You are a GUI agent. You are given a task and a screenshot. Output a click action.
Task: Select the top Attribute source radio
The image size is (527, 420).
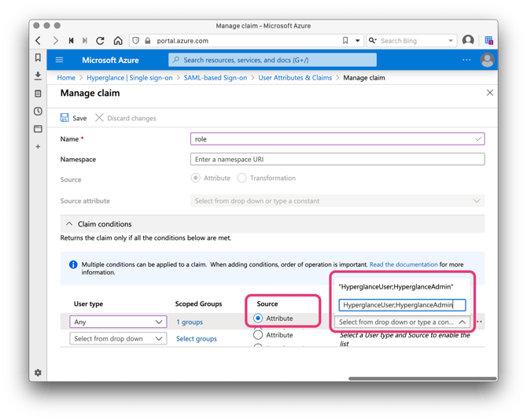(x=196, y=178)
